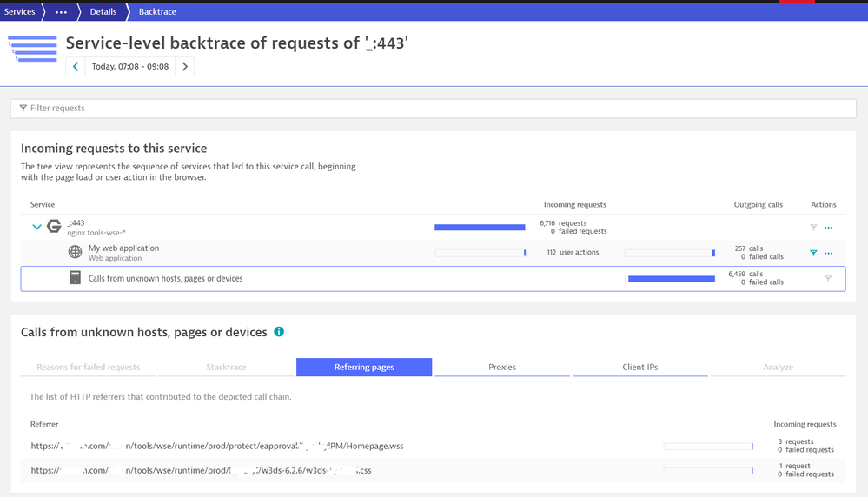This screenshot has width=868, height=497.
Task: Click the unknown hosts device icon
Action: [76, 278]
